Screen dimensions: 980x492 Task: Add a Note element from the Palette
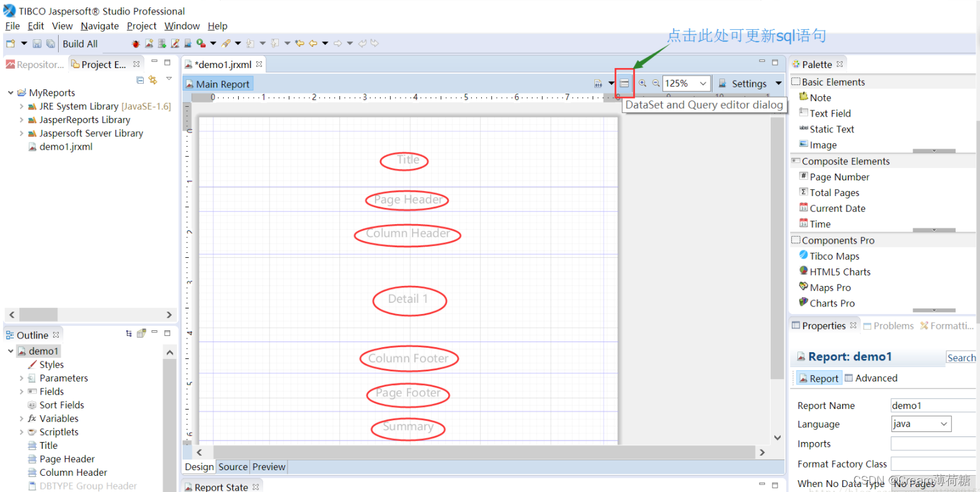point(815,97)
